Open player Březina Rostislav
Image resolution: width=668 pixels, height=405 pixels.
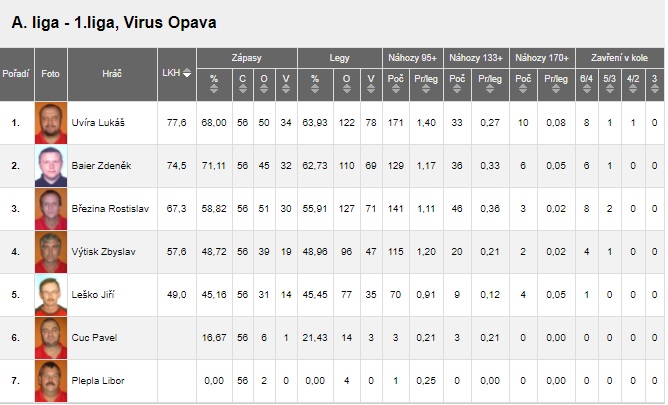[x=110, y=209]
